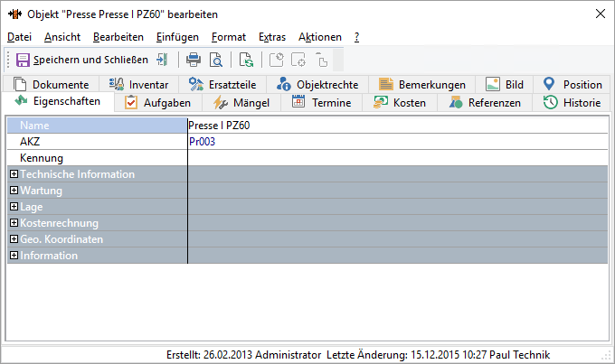Screen dimensions: 615x364
Task: Open the Bearbeiten menu
Action: [118, 37]
